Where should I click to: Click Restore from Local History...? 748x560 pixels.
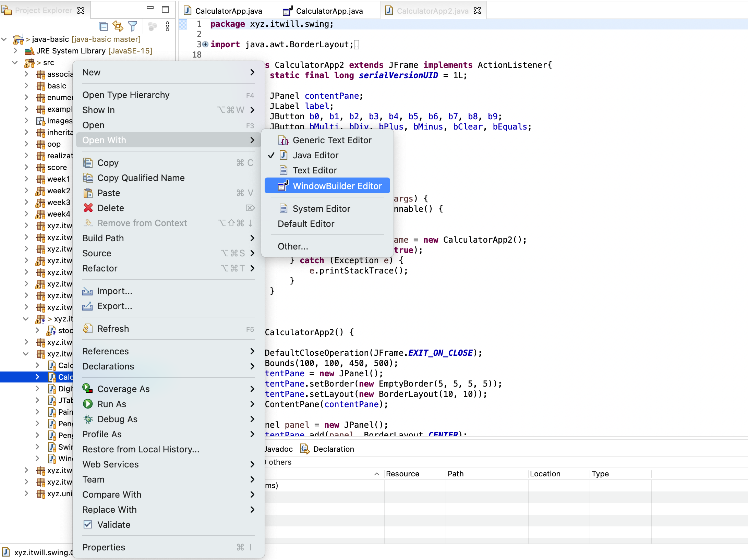pos(141,449)
